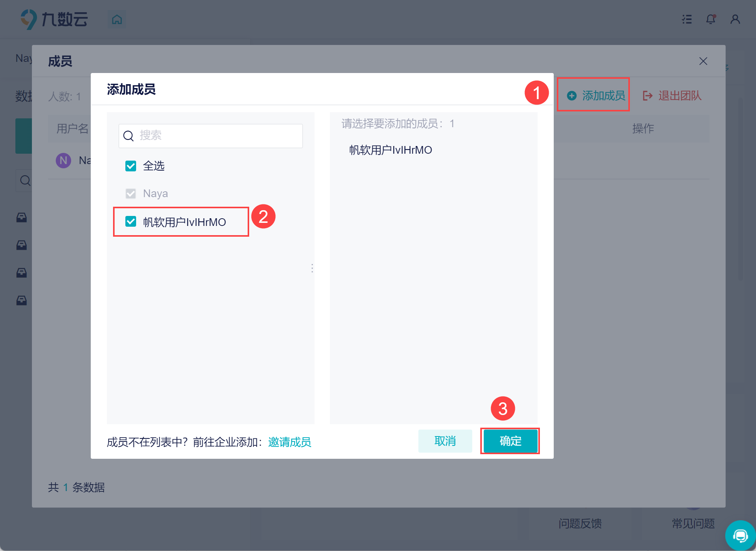Open the customer service chat bubble

[x=740, y=535]
